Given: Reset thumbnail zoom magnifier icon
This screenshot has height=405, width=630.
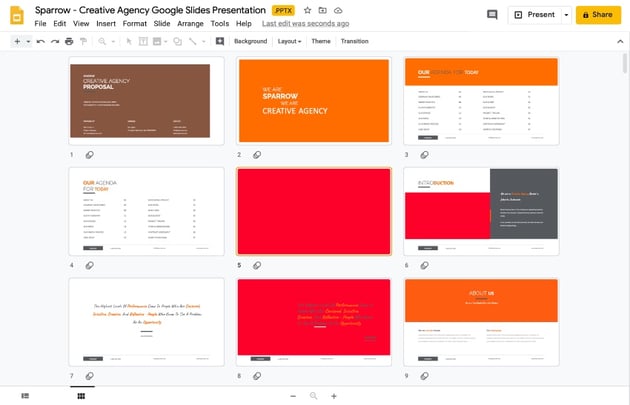Looking at the screenshot, I should click(313, 396).
